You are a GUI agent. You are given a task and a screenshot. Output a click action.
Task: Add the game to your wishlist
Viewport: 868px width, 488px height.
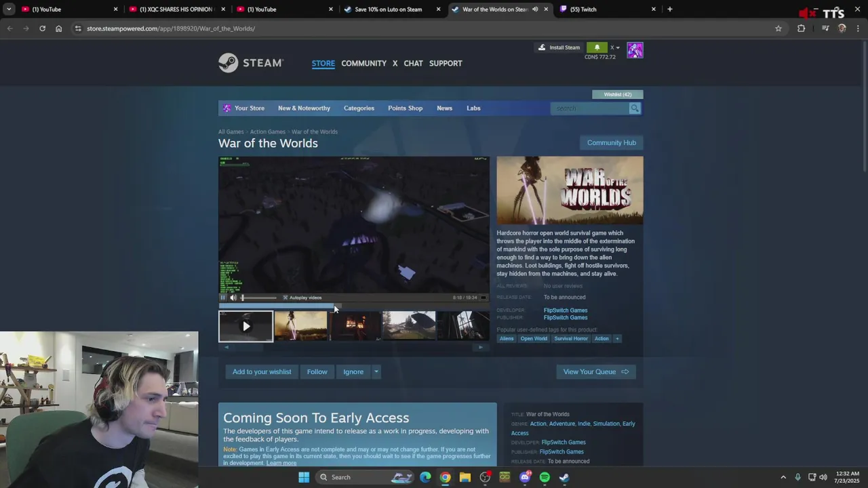[x=262, y=371]
